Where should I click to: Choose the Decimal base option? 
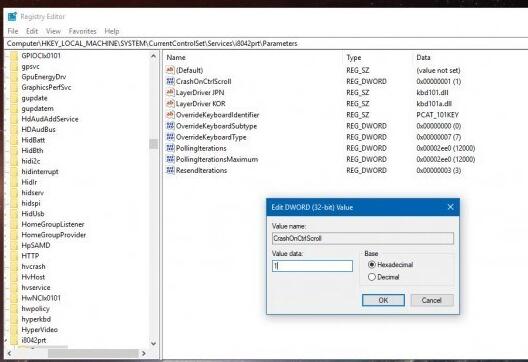(372, 277)
